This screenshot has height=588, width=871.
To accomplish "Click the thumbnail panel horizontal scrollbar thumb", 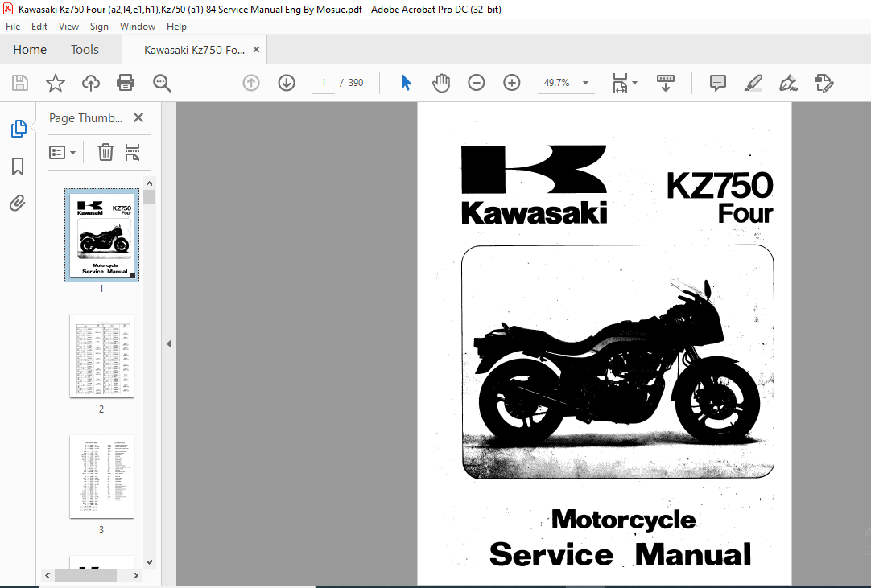I will coord(85,576).
